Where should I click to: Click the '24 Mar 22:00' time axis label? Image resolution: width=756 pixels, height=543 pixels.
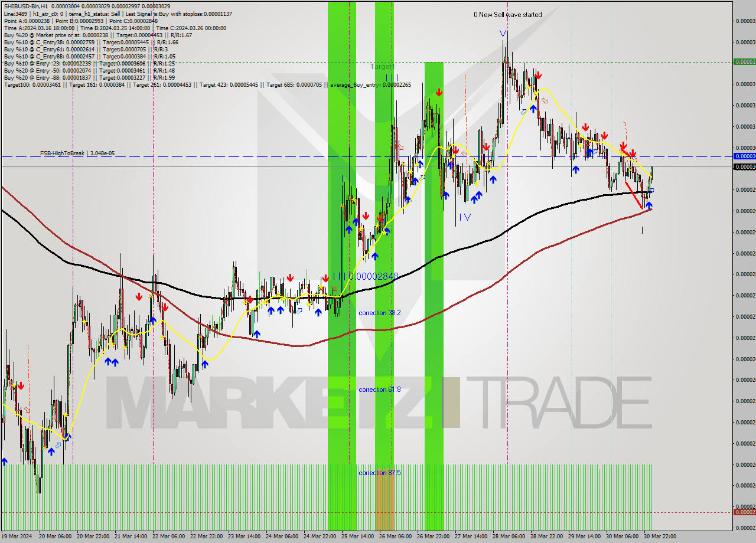click(x=319, y=537)
